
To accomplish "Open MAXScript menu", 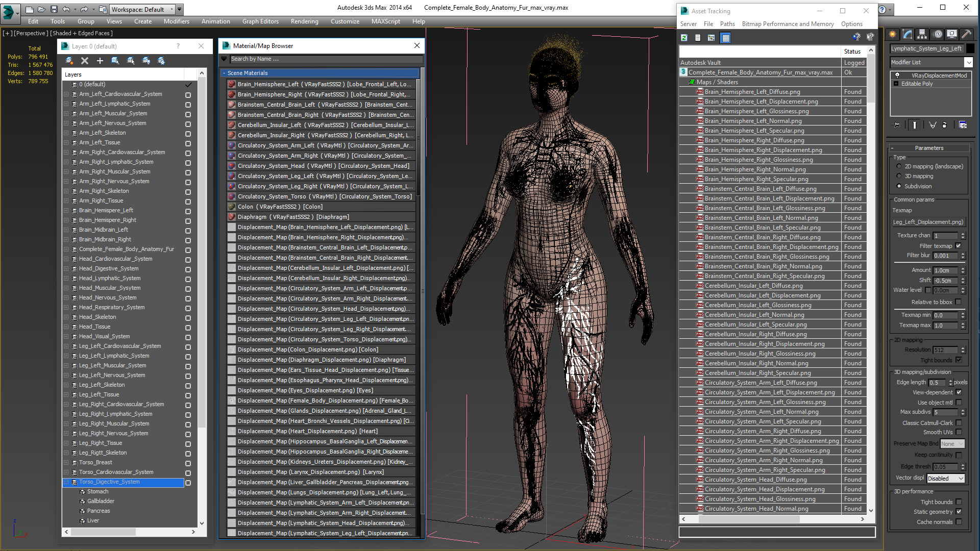I will [x=385, y=21].
